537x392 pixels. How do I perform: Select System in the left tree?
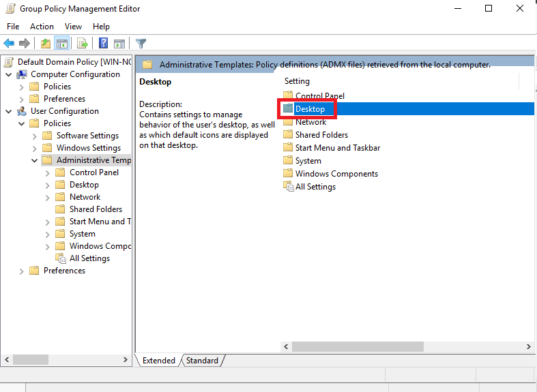coord(83,234)
